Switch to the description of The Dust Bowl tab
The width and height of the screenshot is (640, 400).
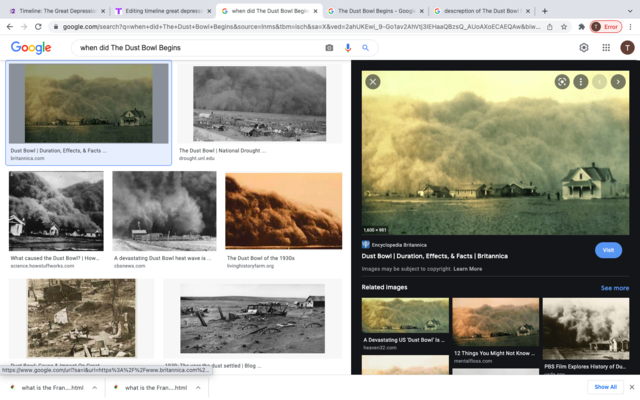point(482,11)
